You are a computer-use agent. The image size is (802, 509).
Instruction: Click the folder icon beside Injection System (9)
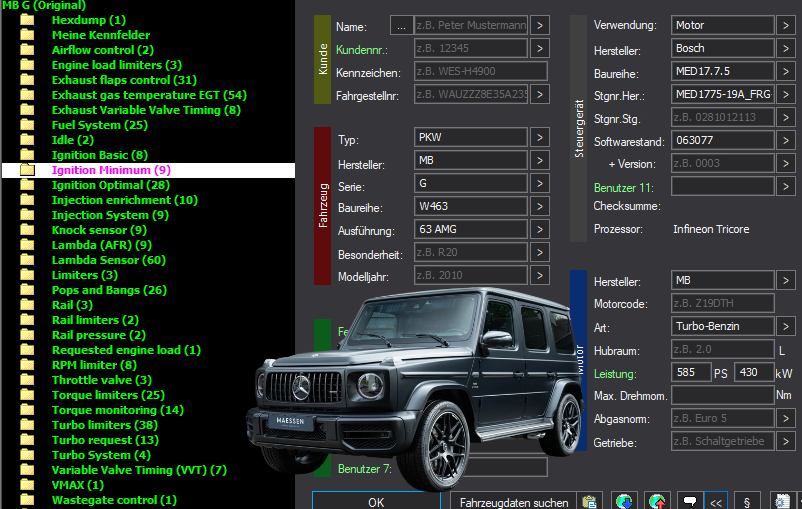click(27, 215)
